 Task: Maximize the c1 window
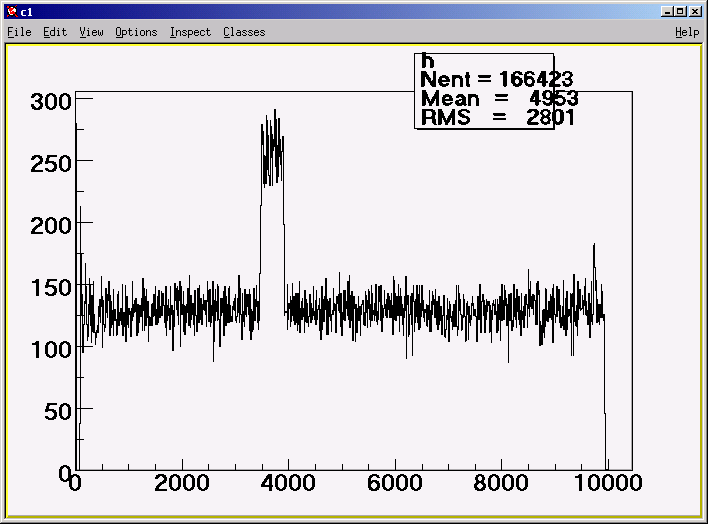click(680, 12)
